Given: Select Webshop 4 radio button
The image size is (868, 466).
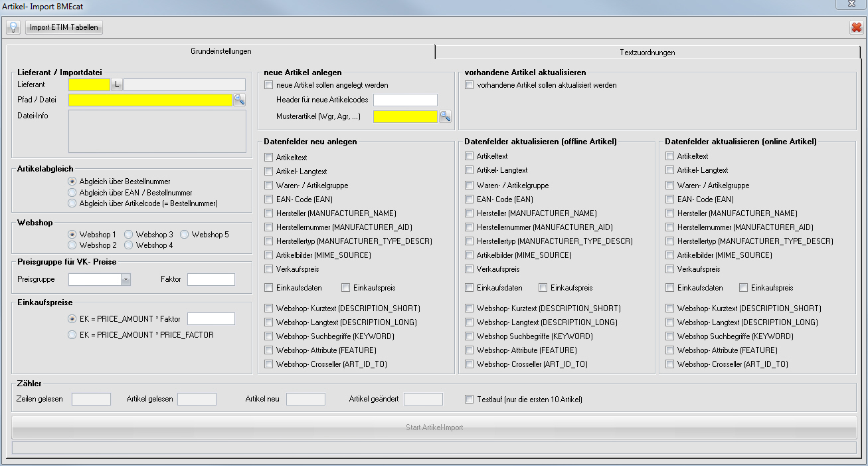Looking at the screenshot, I should 129,245.
